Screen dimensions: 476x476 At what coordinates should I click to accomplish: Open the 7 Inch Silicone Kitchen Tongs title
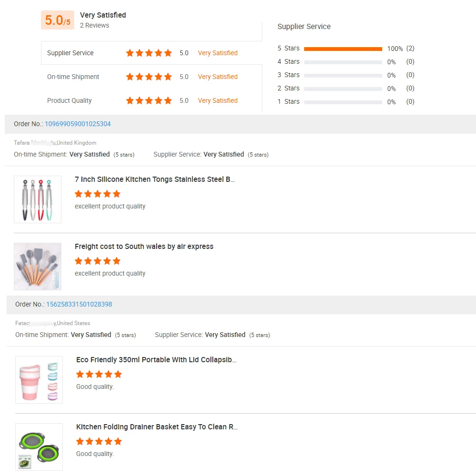(156, 179)
